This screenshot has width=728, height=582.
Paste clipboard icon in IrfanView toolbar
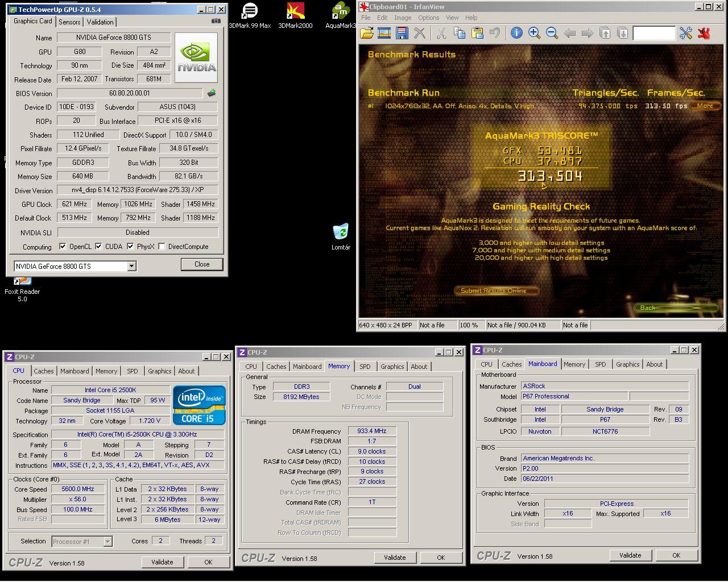point(477,33)
